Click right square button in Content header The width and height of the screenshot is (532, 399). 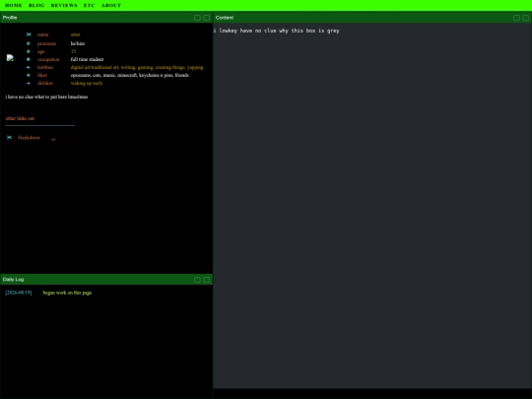(x=525, y=18)
